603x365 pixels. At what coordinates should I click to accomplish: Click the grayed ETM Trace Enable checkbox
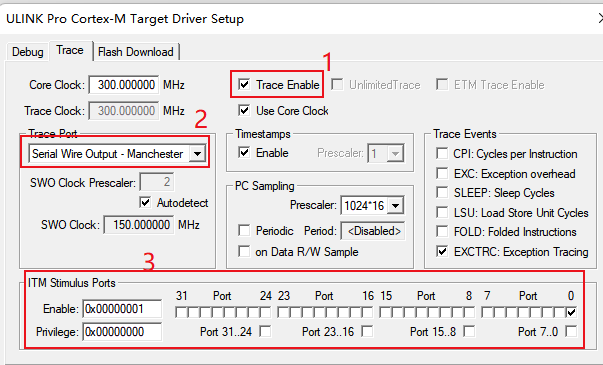click(x=442, y=84)
